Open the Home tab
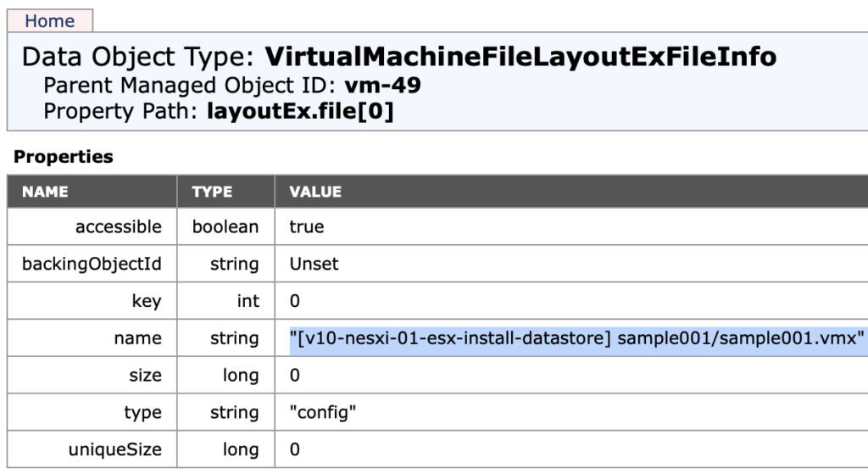The height and width of the screenshot is (474, 868). click(x=49, y=20)
